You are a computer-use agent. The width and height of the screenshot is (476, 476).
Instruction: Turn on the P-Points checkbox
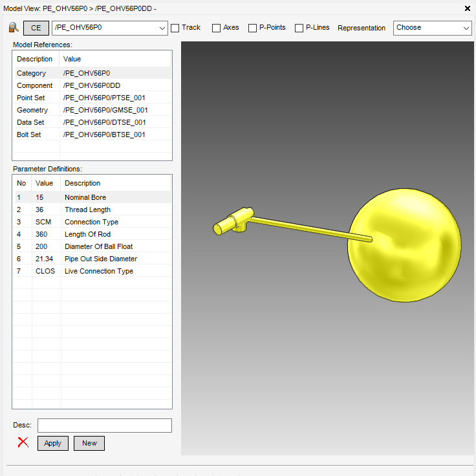pyautogui.click(x=253, y=28)
